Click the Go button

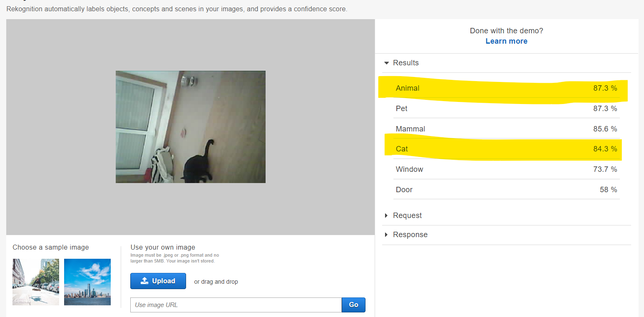pos(353,305)
